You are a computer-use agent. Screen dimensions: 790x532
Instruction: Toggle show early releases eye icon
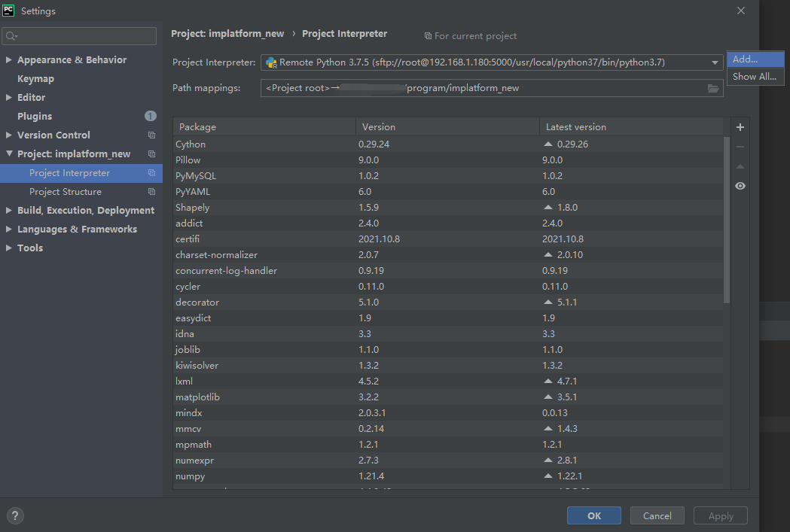(x=740, y=186)
